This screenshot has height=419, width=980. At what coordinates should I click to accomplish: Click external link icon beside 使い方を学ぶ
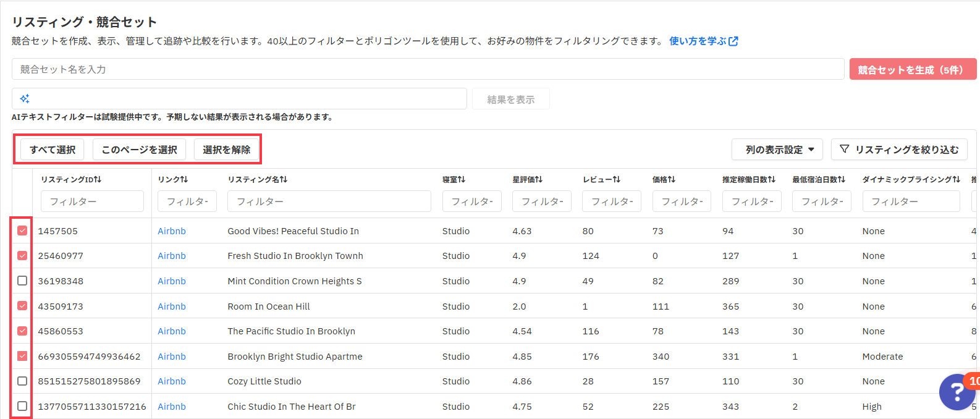tap(733, 41)
